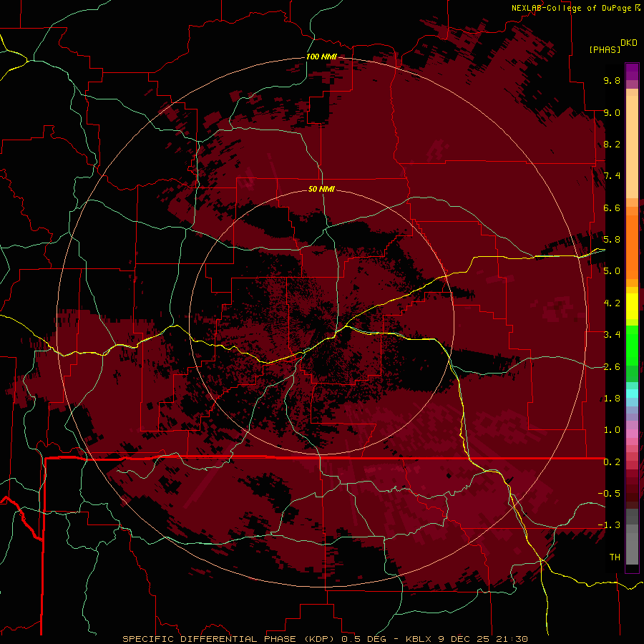The width and height of the screenshot is (644, 644).
Task: Click the 5.0 scale value
Action: point(612,271)
